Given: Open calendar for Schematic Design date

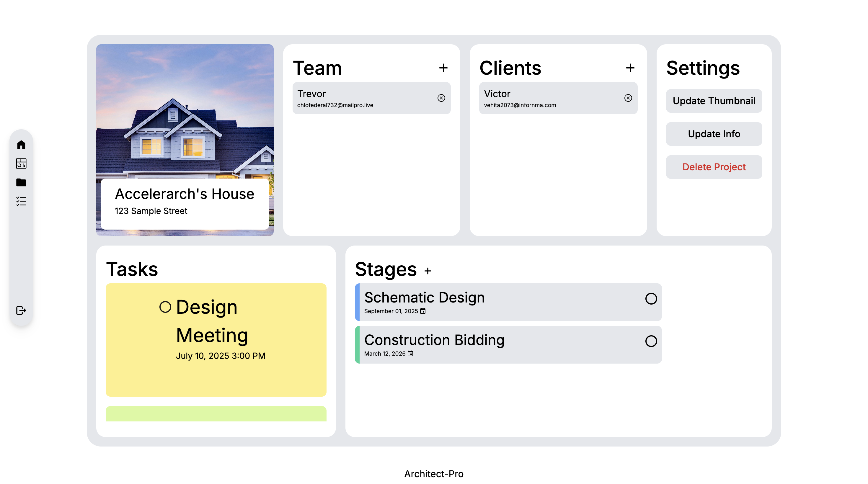Looking at the screenshot, I should 423,311.
